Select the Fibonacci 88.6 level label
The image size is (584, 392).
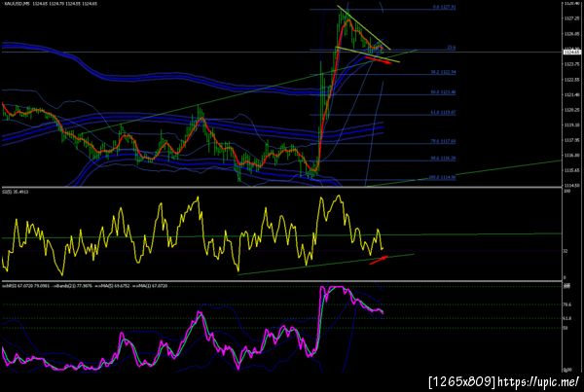[x=443, y=159]
